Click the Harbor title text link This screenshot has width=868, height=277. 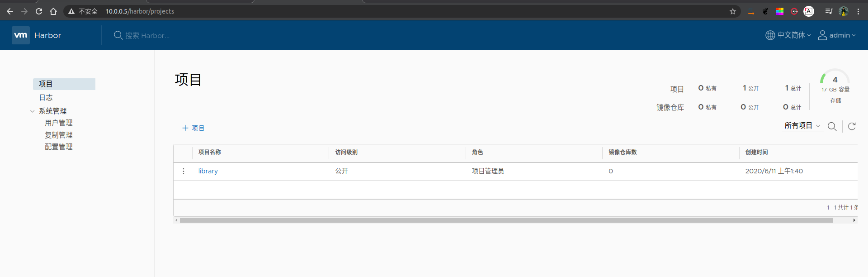coord(47,35)
